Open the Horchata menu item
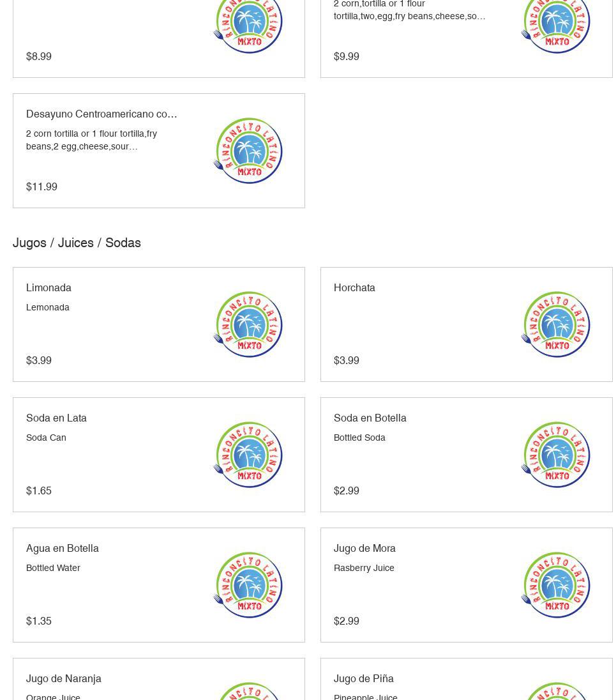The width and height of the screenshot is (616, 700). (354, 288)
